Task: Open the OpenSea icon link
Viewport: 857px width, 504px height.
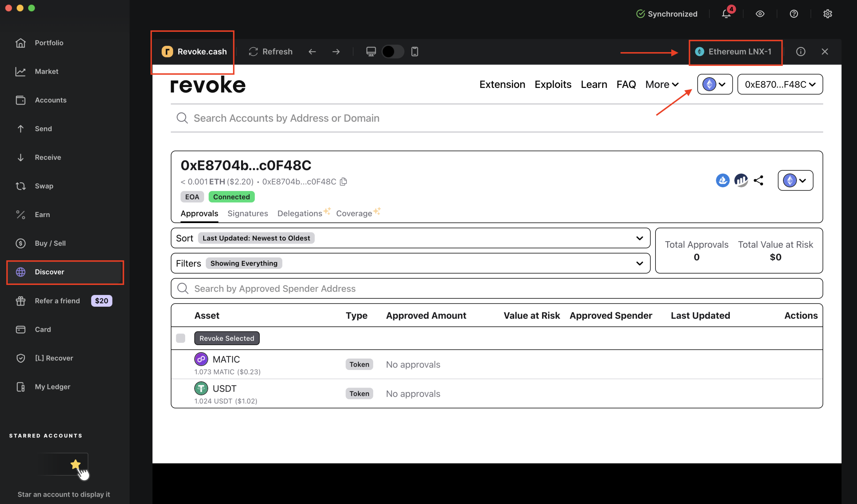Action: (722, 180)
